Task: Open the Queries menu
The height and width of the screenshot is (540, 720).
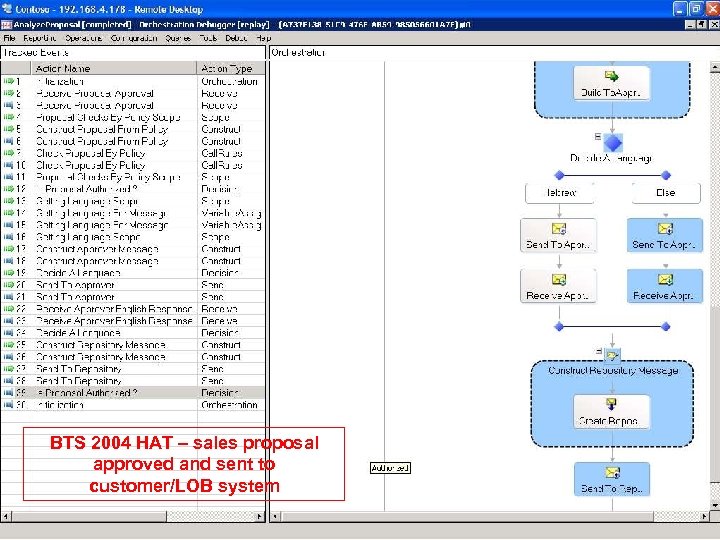Action: (x=178, y=38)
